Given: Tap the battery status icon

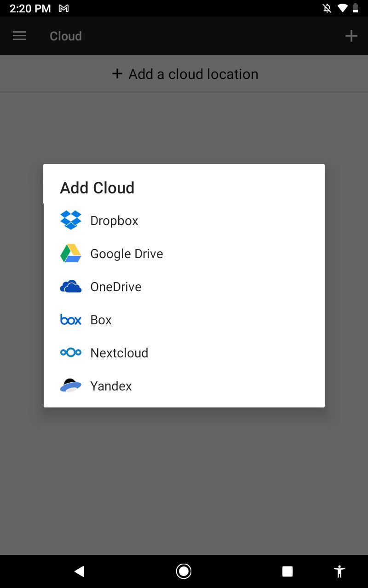Looking at the screenshot, I should tap(355, 8).
